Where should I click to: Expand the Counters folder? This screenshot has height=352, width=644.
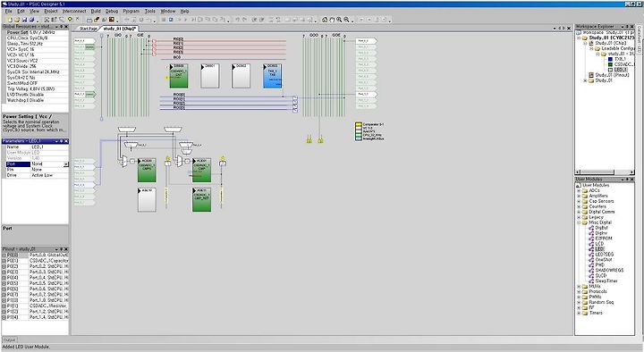click(579, 206)
